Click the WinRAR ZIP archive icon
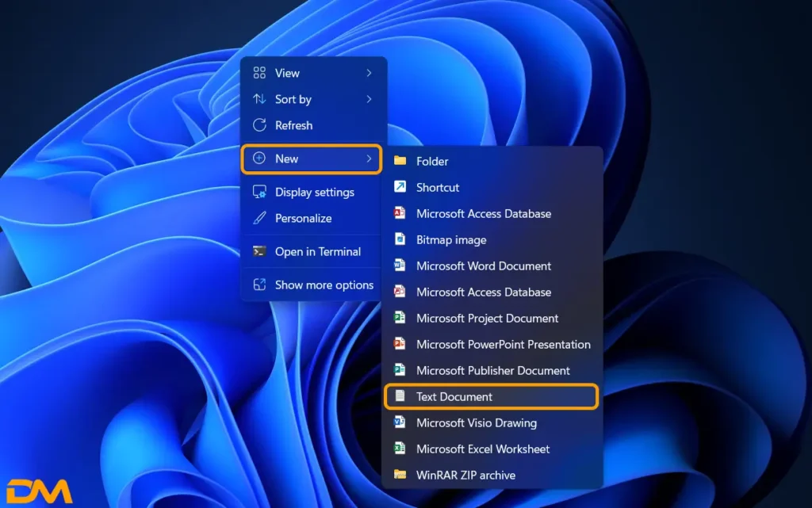 tap(400, 475)
